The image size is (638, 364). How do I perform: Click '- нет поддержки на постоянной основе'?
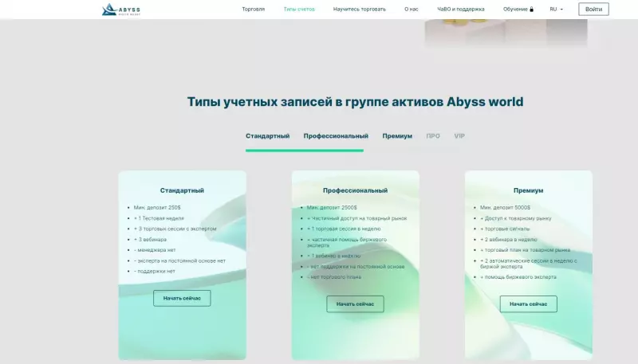click(x=356, y=267)
